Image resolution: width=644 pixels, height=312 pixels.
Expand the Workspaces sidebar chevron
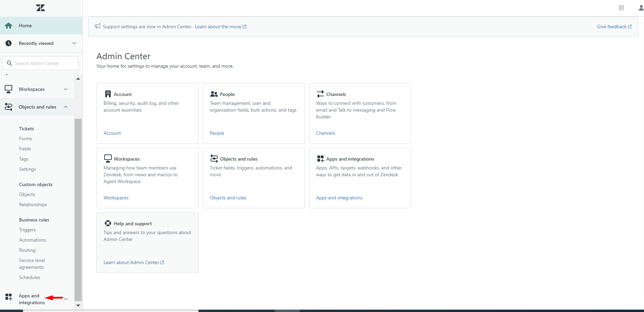(66, 89)
